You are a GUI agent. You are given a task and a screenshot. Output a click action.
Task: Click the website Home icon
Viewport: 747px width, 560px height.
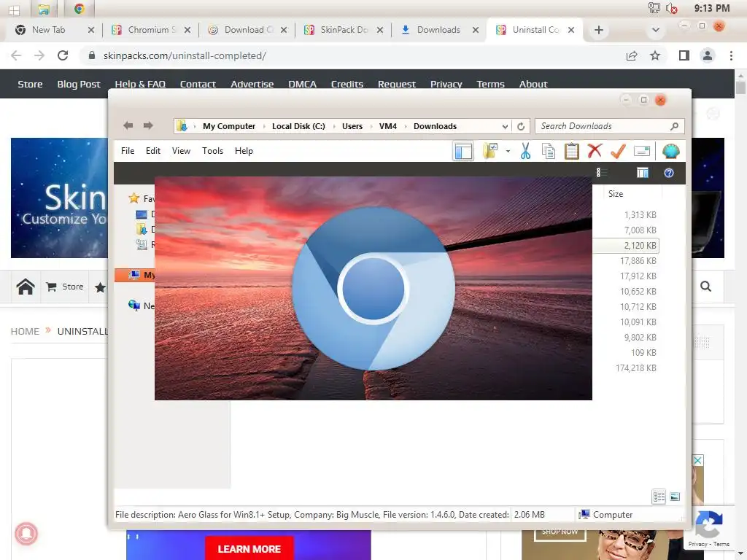(26, 287)
